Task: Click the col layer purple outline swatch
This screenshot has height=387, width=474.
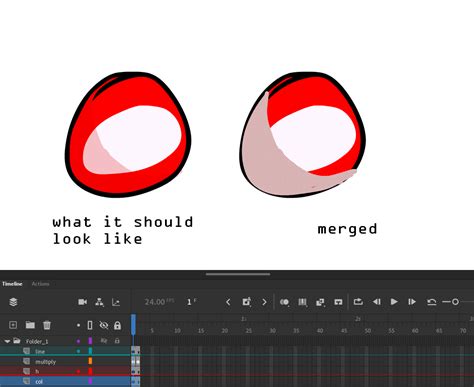Action: pos(90,381)
